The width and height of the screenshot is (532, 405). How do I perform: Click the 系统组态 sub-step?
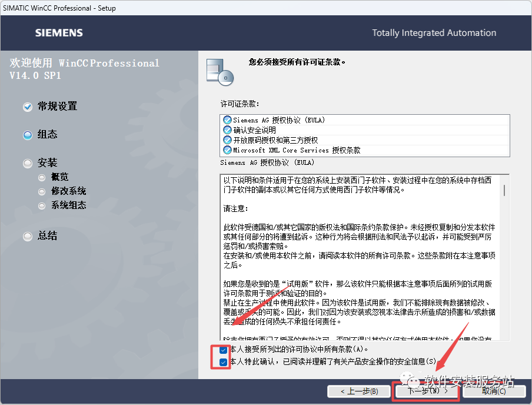(x=68, y=205)
